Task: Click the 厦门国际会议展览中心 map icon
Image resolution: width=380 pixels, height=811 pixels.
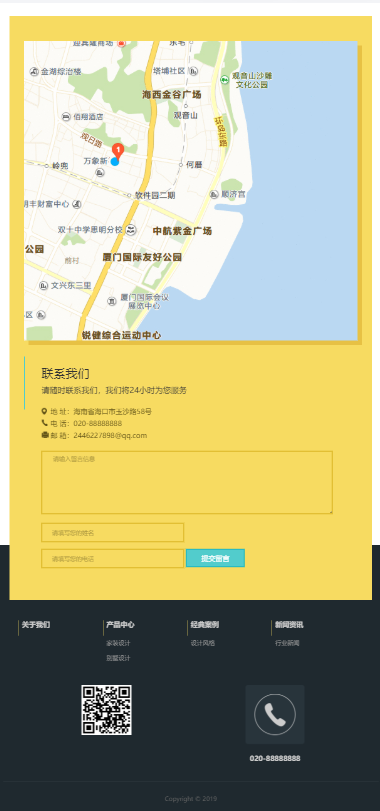Action: coord(112,301)
